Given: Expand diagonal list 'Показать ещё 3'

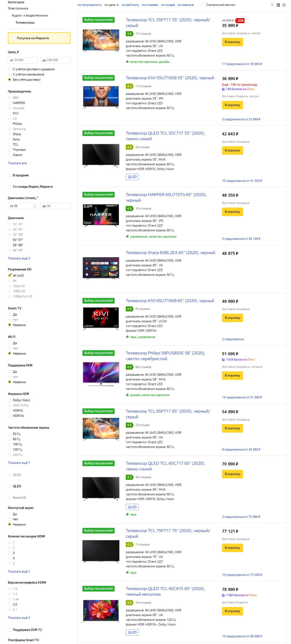Looking at the screenshot, I should tap(19, 258).
